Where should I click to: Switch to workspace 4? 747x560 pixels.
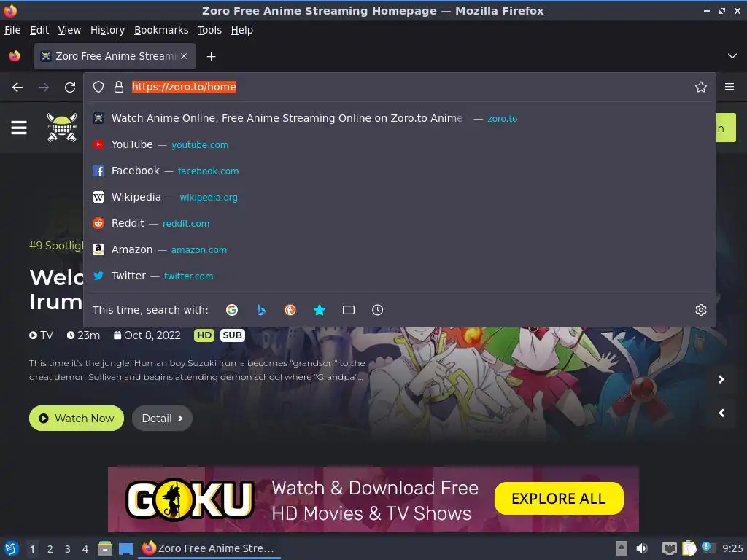[85, 549]
